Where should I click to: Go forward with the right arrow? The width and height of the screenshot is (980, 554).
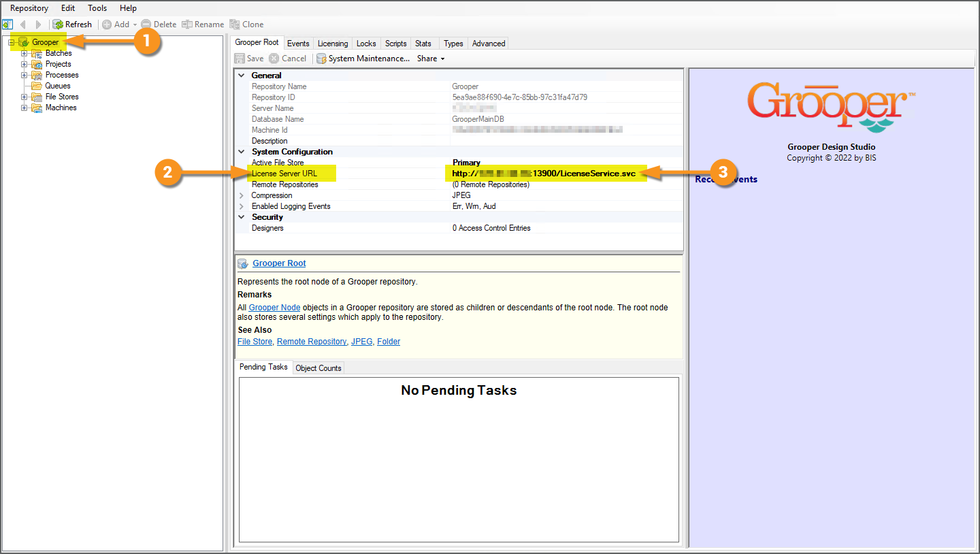(x=38, y=25)
